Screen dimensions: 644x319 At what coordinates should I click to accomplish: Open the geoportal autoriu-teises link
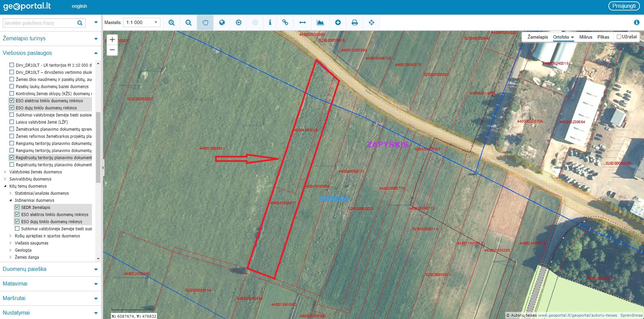[x=578, y=315]
